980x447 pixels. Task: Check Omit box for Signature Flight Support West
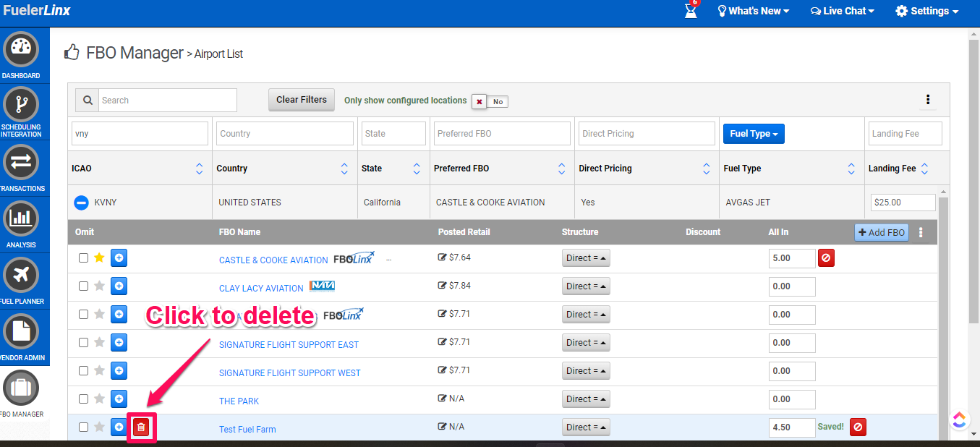tap(83, 370)
